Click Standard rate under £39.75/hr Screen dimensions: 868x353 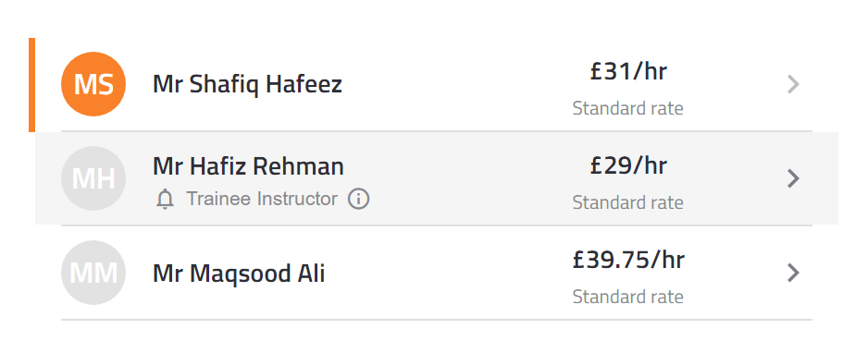pyautogui.click(x=627, y=297)
